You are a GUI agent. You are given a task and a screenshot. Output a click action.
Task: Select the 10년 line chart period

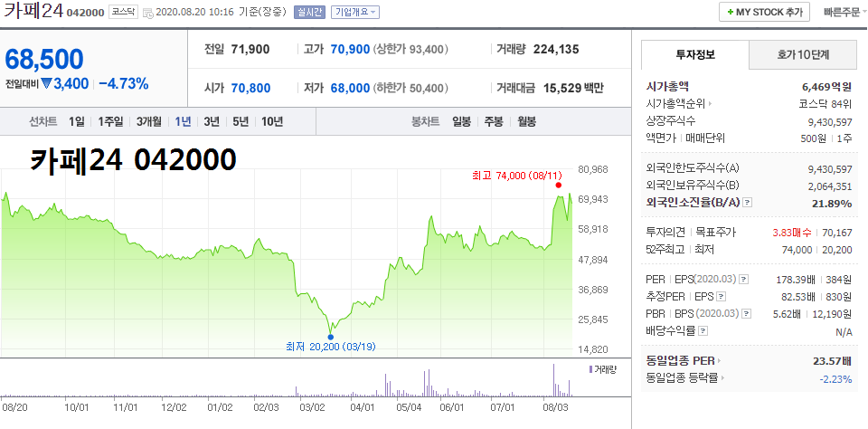272,121
